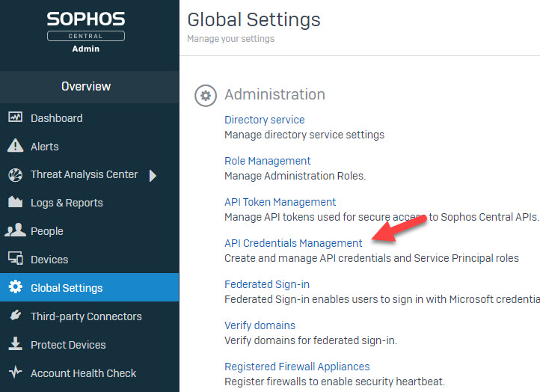
Task: Click the Devices screen icon
Action: pyautogui.click(x=16, y=258)
